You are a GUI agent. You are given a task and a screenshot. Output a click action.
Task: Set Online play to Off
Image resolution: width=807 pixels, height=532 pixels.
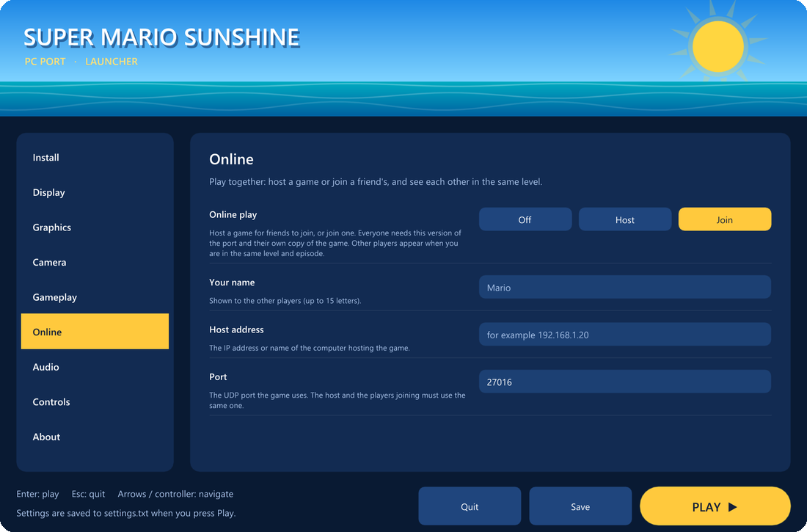[525, 219]
